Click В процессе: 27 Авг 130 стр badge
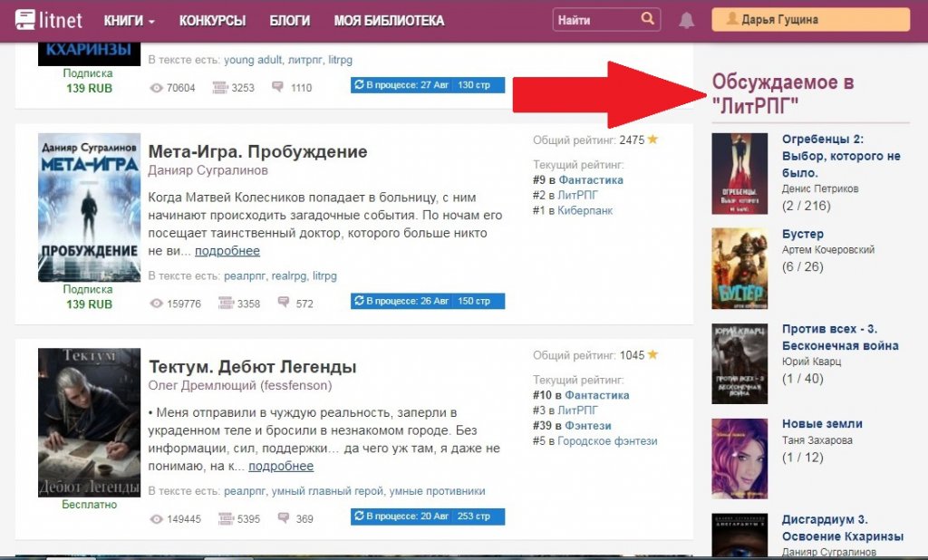Screen dimensions: 928x560 428,84
